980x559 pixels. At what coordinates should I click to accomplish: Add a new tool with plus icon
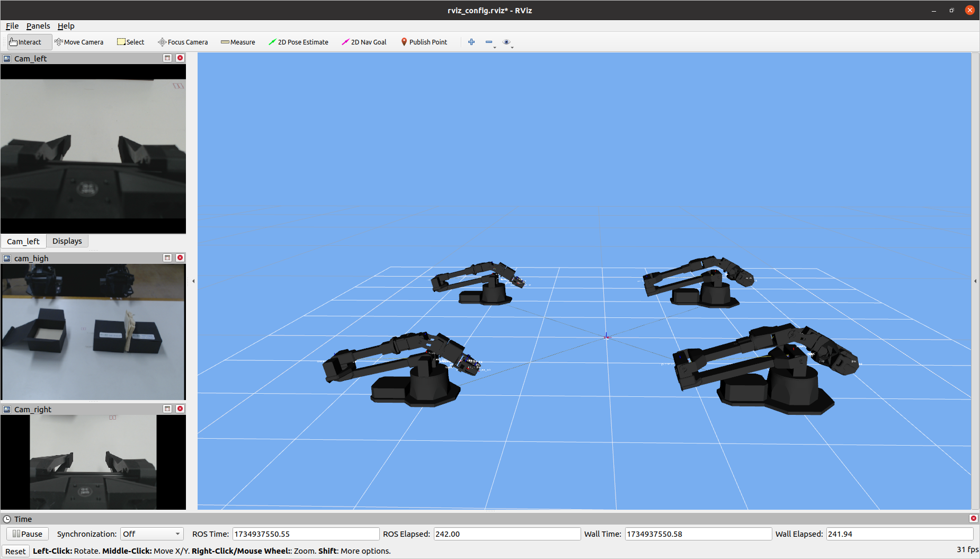tap(471, 42)
